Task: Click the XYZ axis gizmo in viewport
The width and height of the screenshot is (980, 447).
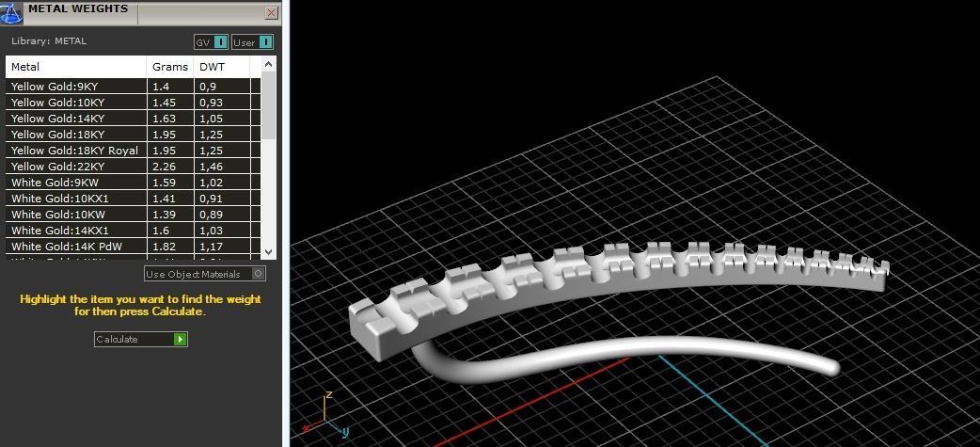Action: [326, 414]
